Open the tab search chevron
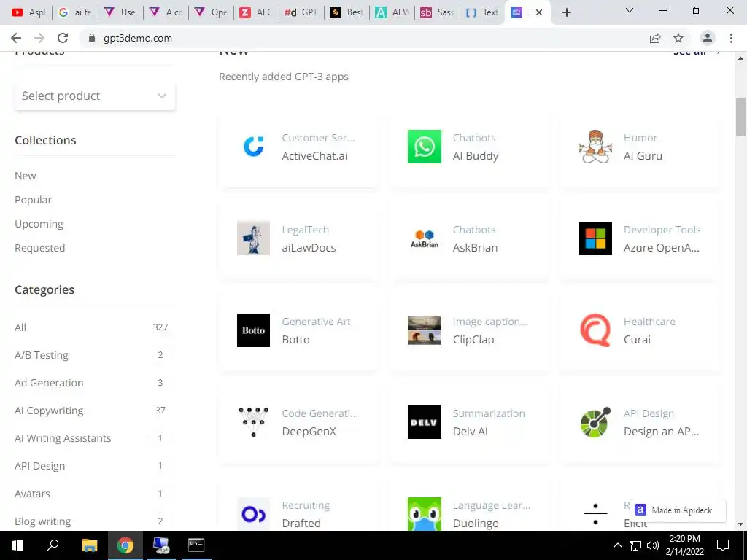747x560 pixels. pos(630,10)
